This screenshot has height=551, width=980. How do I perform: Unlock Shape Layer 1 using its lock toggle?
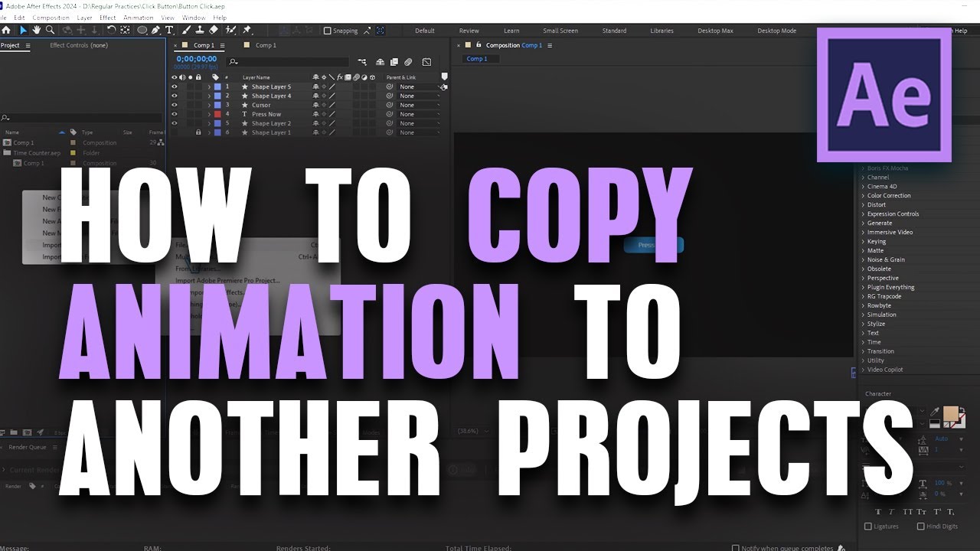coord(198,132)
